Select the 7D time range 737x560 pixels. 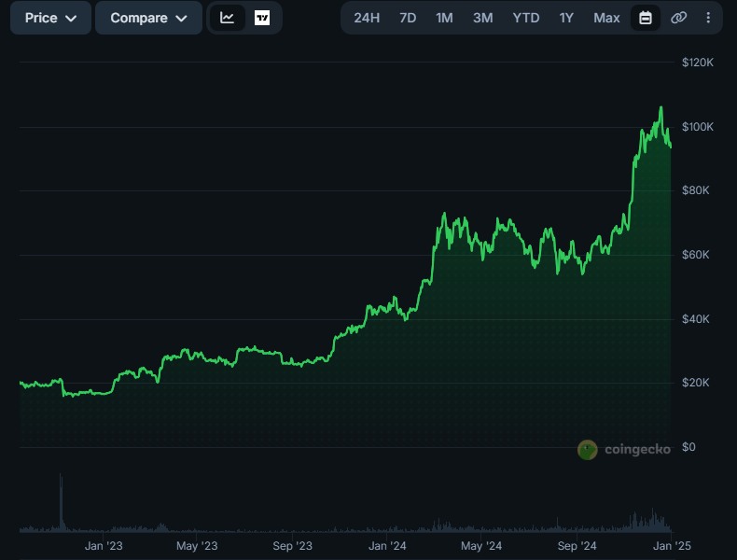408,18
